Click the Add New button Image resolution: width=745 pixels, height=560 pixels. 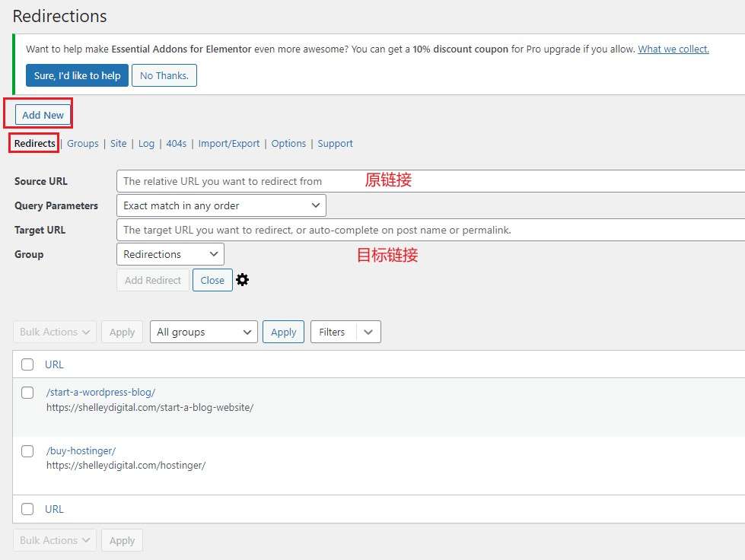(x=43, y=115)
